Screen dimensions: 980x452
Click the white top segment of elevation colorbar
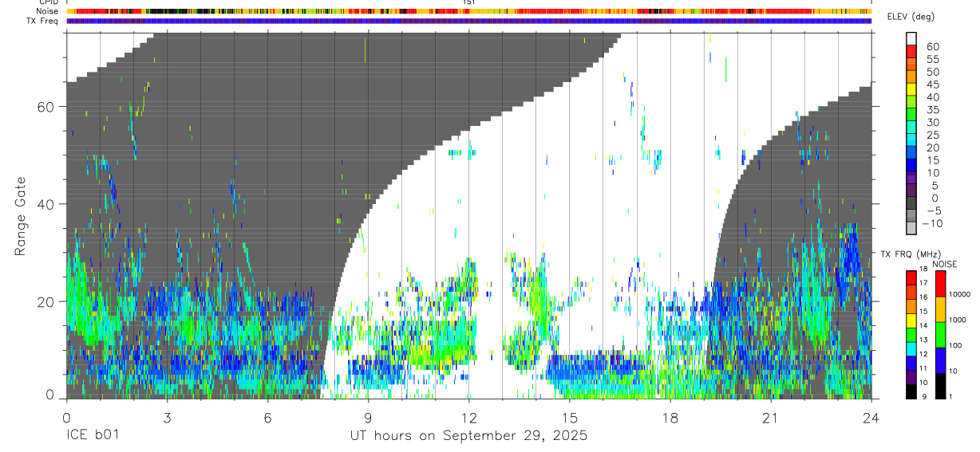pos(911,39)
